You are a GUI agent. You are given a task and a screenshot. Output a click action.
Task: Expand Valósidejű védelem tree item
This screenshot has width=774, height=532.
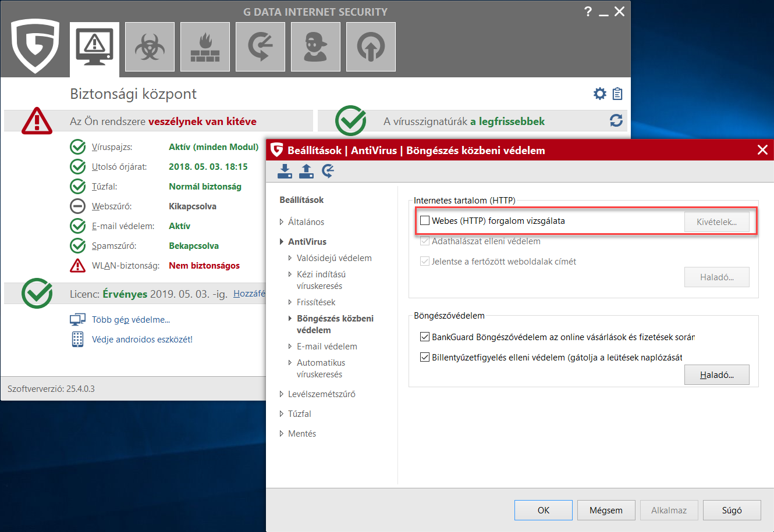click(x=290, y=258)
